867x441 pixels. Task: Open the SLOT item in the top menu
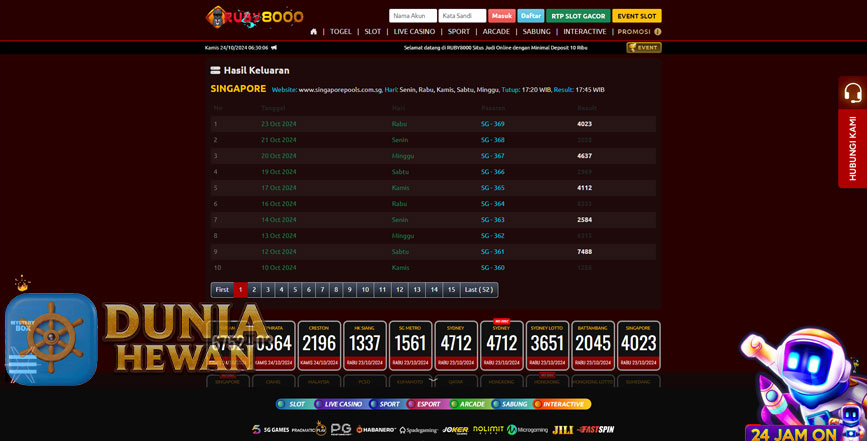point(373,32)
